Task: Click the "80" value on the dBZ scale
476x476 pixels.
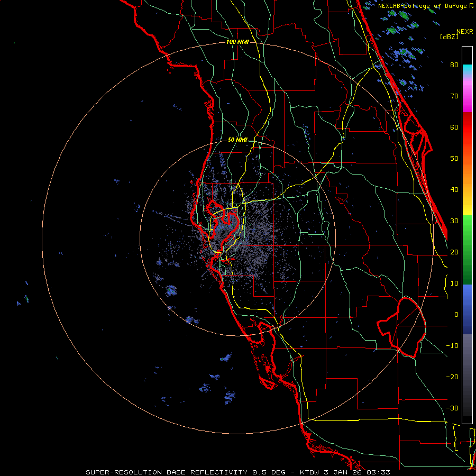Action: (x=454, y=65)
